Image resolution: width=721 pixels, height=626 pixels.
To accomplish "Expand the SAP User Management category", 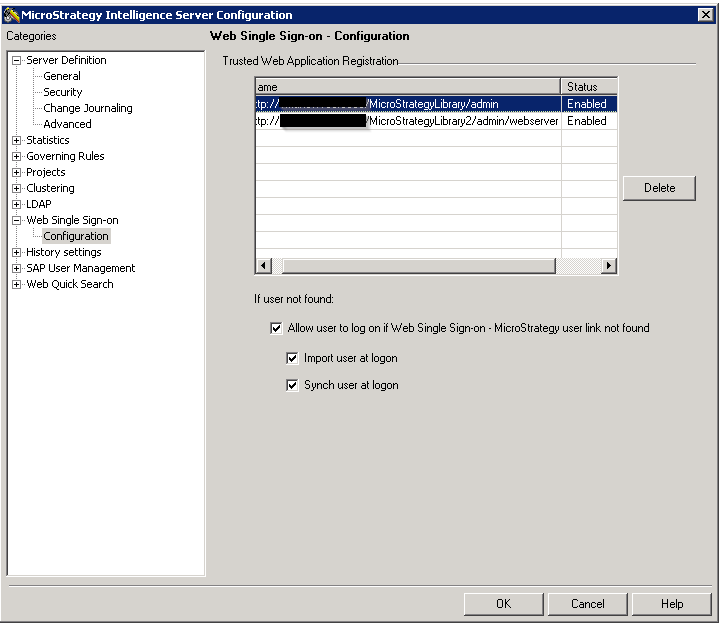I will pyautogui.click(x=17, y=269).
